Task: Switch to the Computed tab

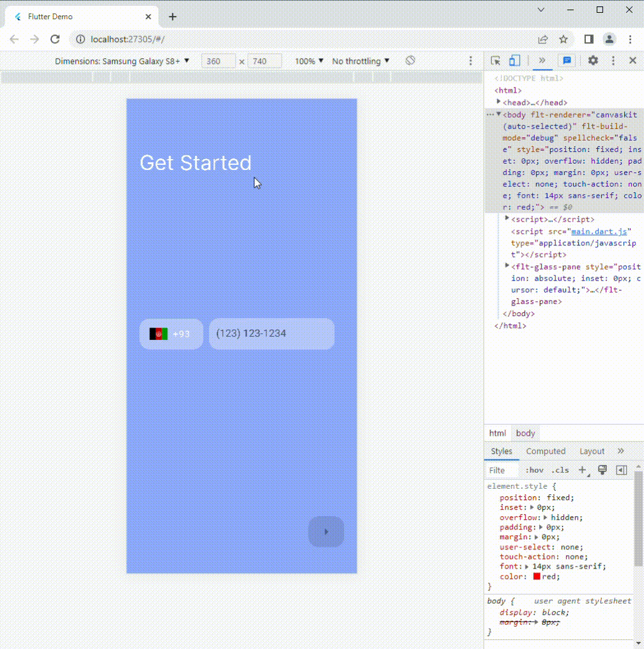Action: click(546, 451)
